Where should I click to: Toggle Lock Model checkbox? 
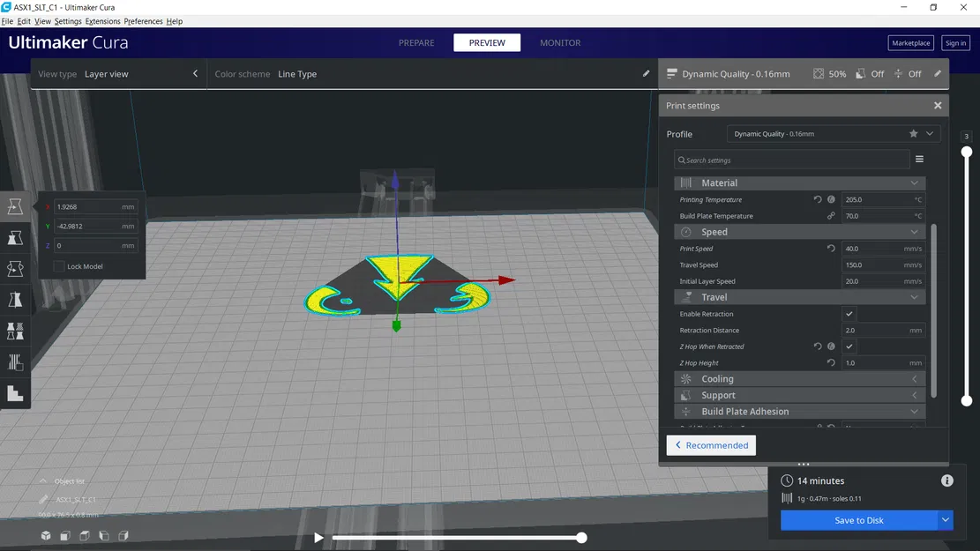click(x=59, y=266)
